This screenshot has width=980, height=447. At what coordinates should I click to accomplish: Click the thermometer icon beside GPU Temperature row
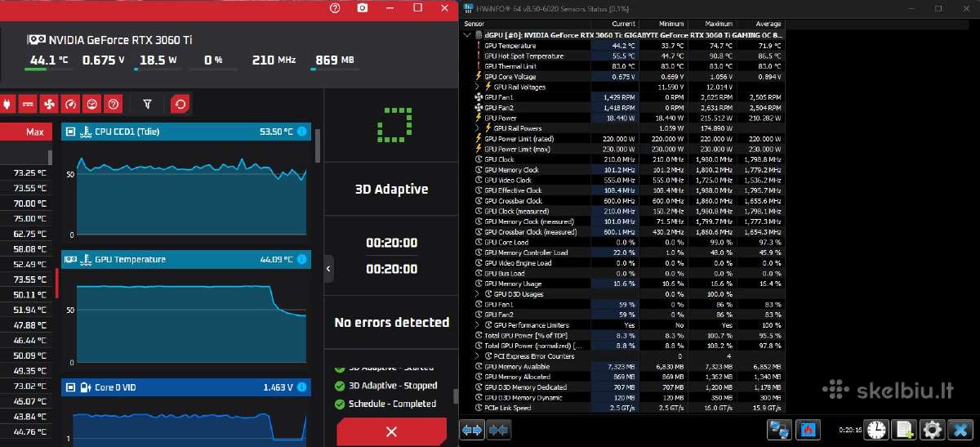tap(479, 46)
